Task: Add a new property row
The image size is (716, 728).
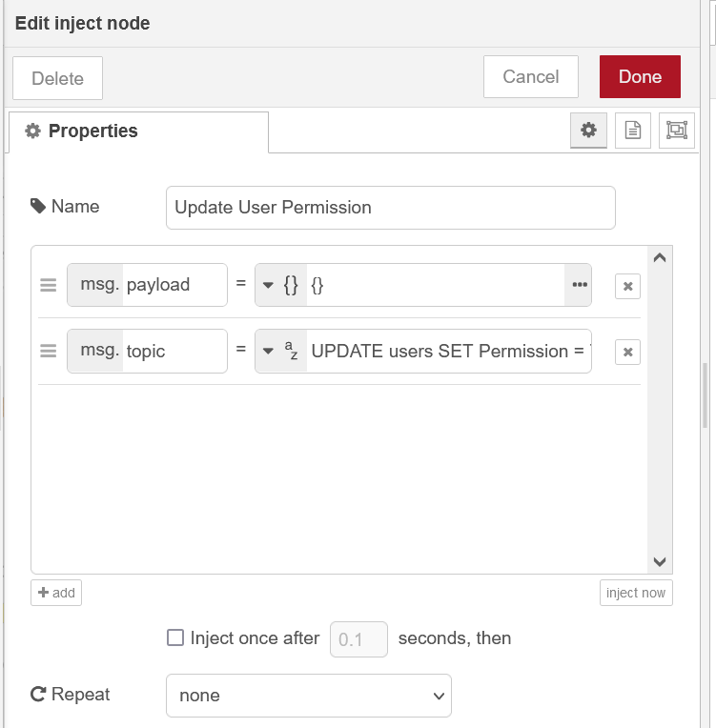Action: coord(56,593)
